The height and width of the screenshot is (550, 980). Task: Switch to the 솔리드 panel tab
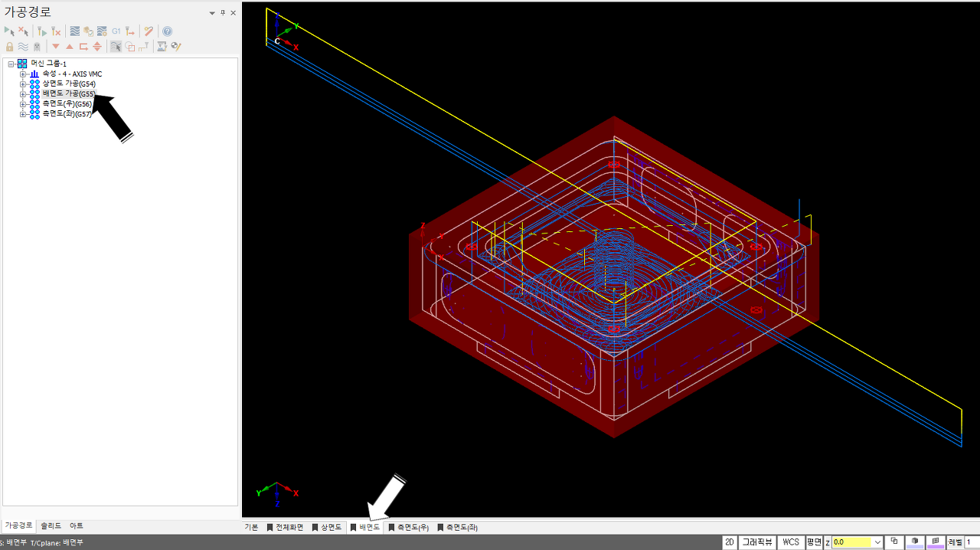(51, 526)
